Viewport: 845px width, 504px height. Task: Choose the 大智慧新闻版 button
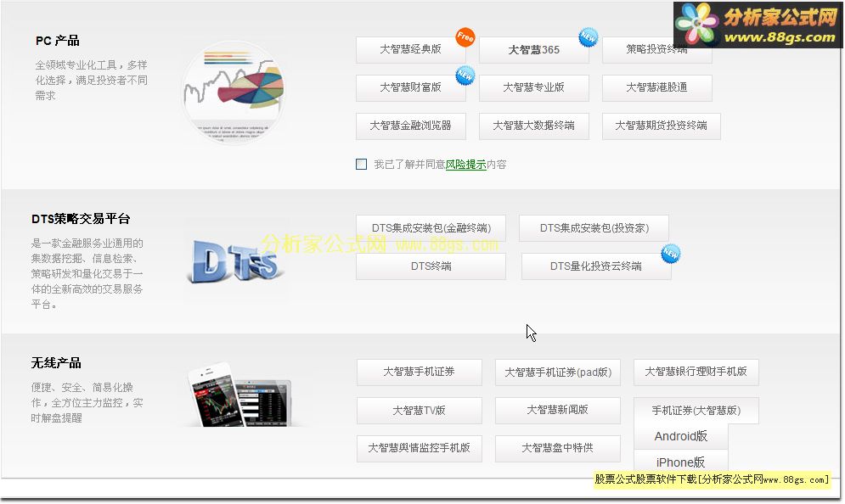coord(558,411)
